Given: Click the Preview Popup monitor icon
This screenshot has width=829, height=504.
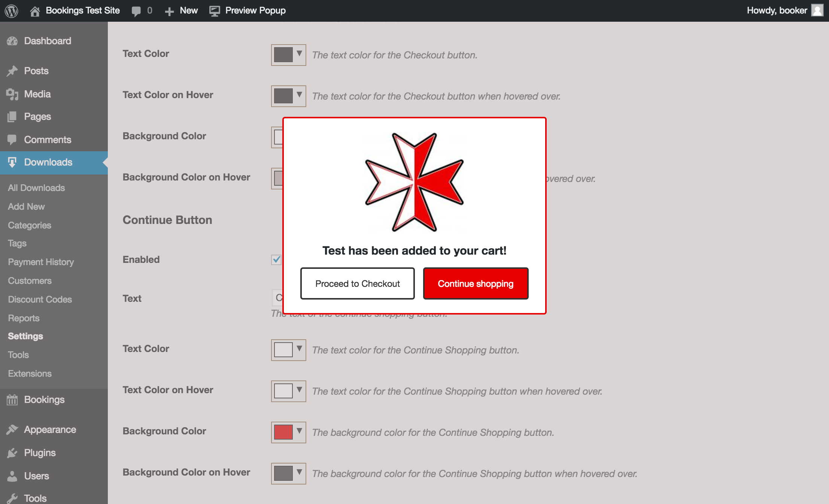Looking at the screenshot, I should (x=215, y=11).
